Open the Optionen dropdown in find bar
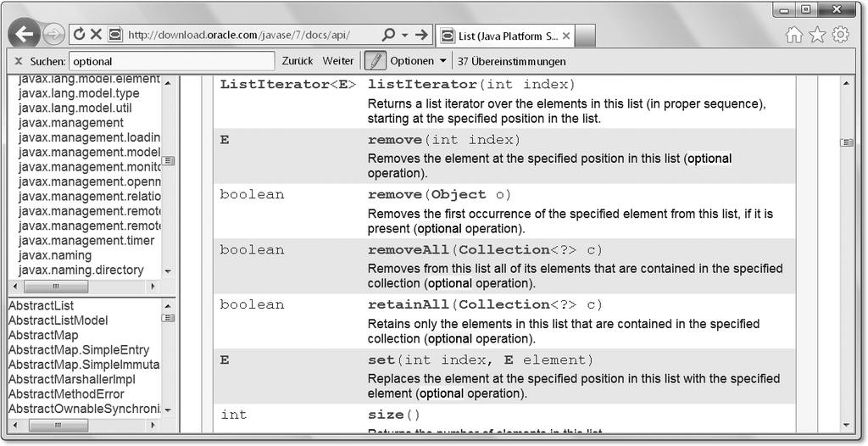This screenshot has height=446, width=868. (x=418, y=61)
